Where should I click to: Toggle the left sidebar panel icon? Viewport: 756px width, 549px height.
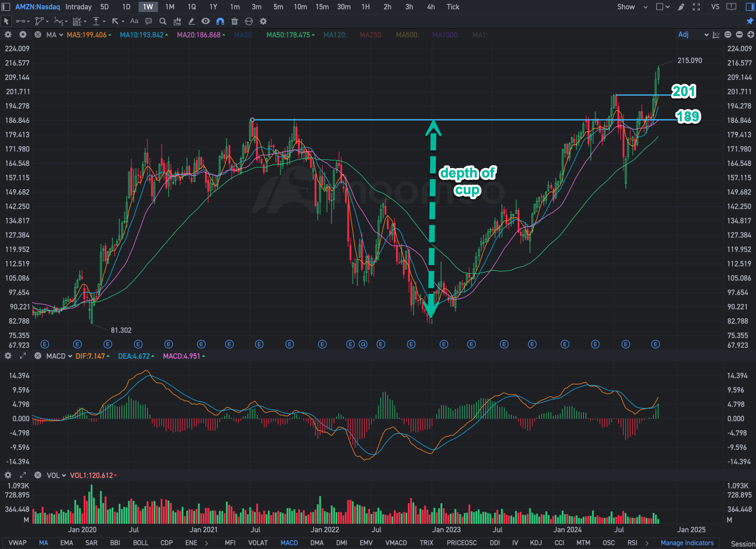[6, 7]
